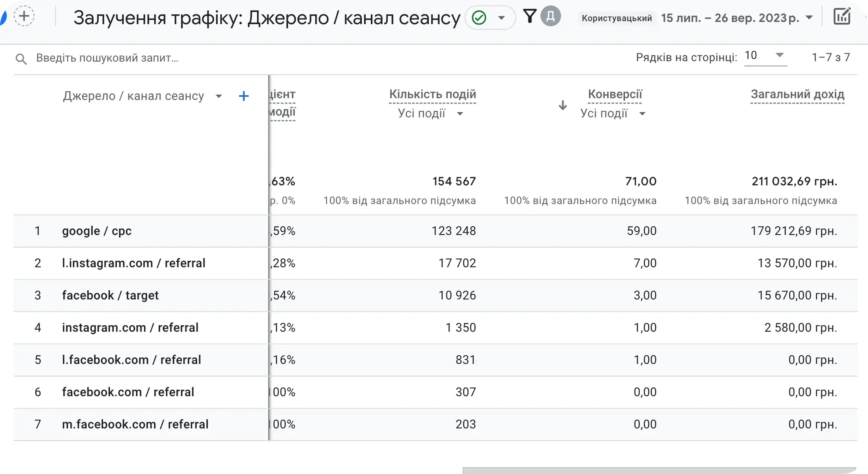Click the Д segment avatar badge
Image resolution: width=868 pixels, height=474 pixels.
[x=551, y=16]
